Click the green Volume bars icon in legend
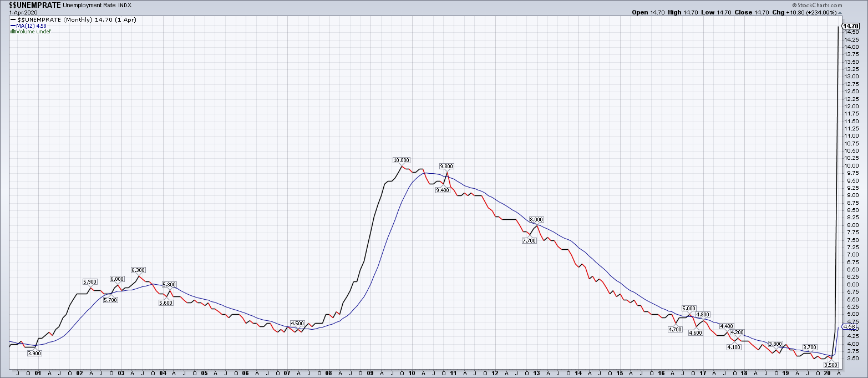Image resolution: width=868 pixels, height=378 pixels. point(13,31)
